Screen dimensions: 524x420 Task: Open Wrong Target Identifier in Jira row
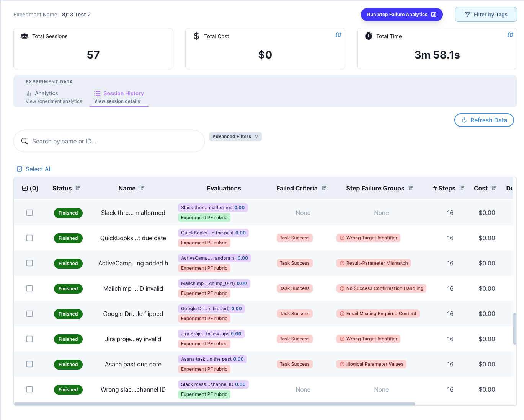[368, 339]
